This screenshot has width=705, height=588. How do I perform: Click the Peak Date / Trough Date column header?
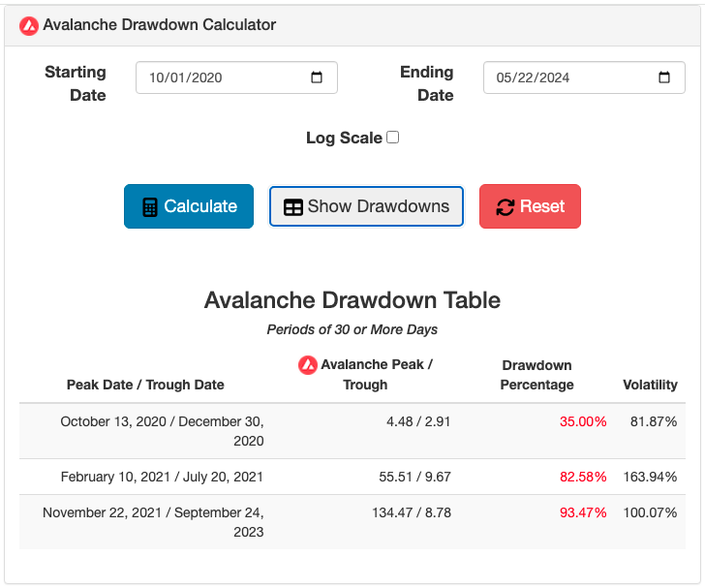coord(145,385)
